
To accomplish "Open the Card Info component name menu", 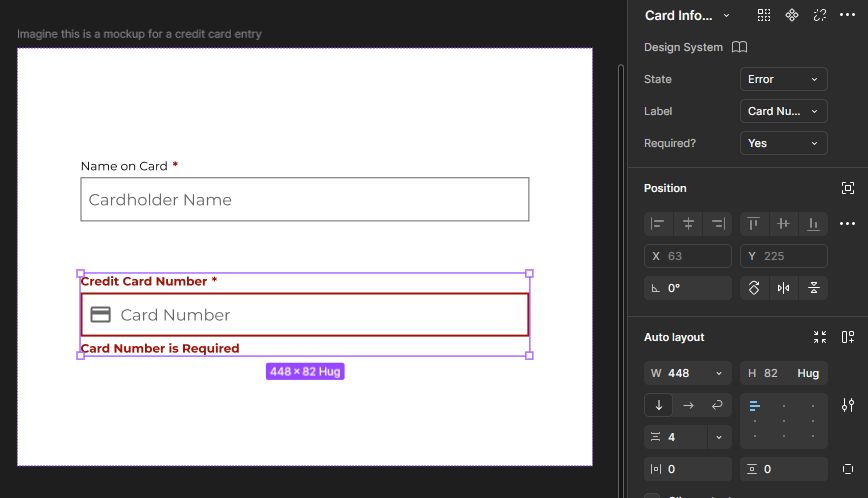I will pyautogui.click(x=687, y=15).
